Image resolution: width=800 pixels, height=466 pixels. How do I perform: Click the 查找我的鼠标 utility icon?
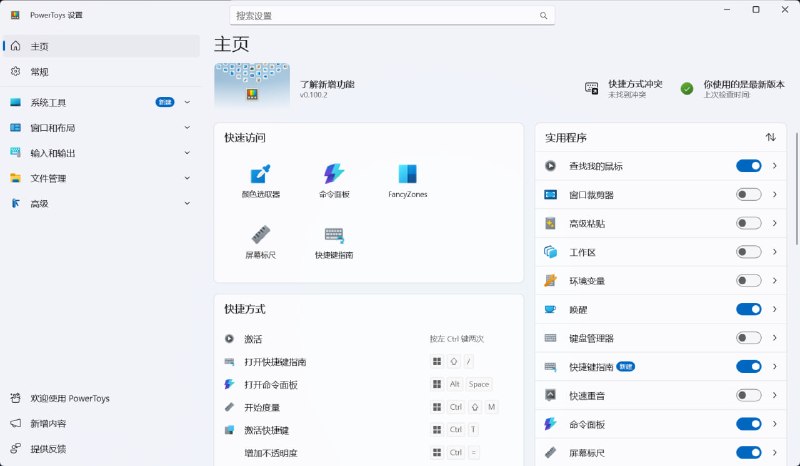pos(551,166)
